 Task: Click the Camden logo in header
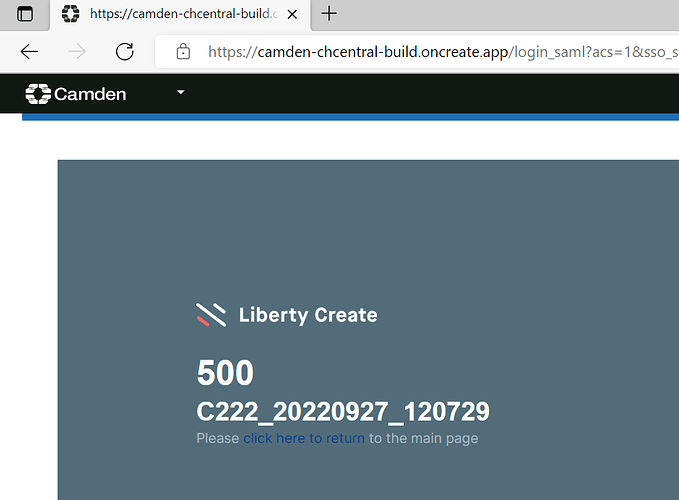coord(76,94)
